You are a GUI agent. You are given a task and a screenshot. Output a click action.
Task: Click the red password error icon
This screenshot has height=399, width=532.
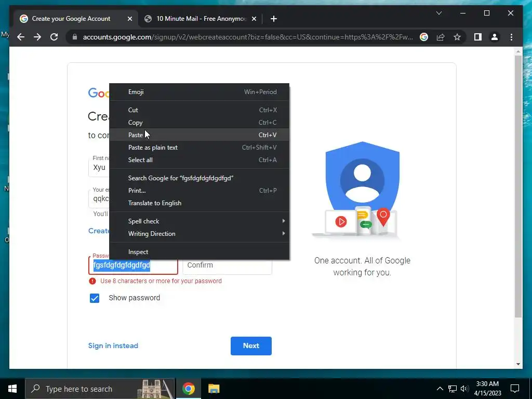point(92,281)
